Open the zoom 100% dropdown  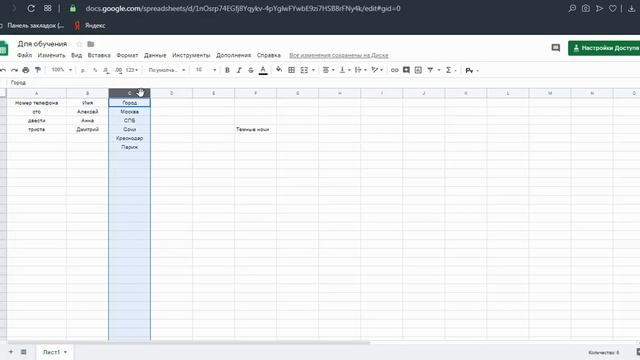coord(61,70)
